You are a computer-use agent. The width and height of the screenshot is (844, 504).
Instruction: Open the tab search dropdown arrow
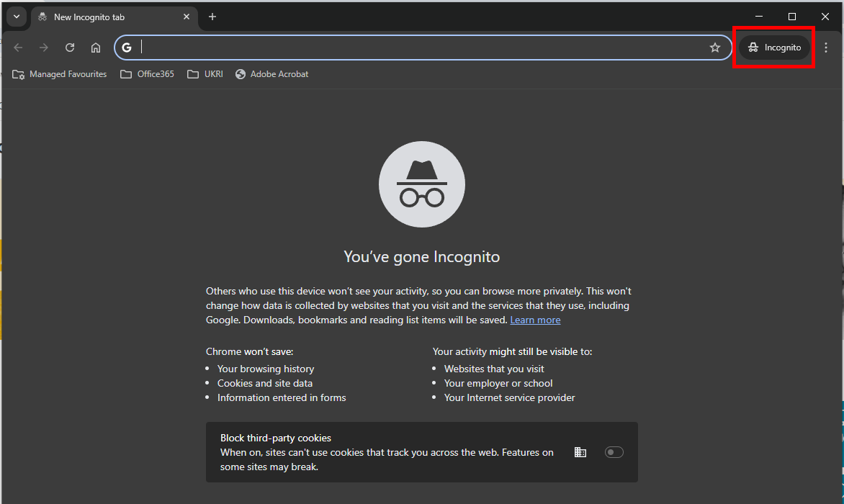coord(16,17)
